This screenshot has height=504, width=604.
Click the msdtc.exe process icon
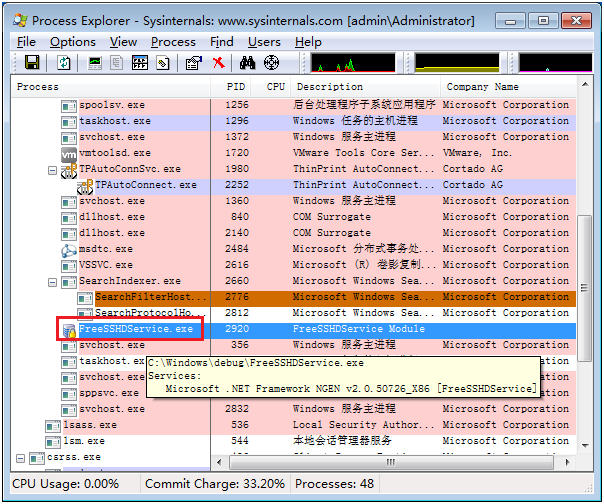pos(69,250)
